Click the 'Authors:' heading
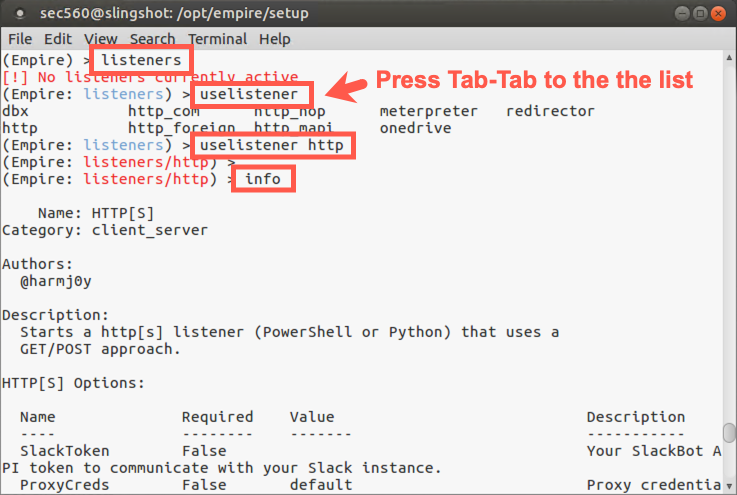Viewport: 737px width, 495px height. tap(38, 264)
